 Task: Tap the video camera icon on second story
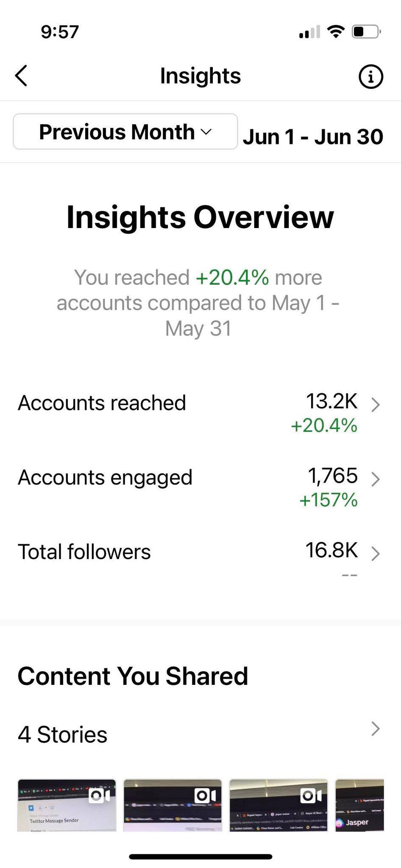[x=205, y=796]
